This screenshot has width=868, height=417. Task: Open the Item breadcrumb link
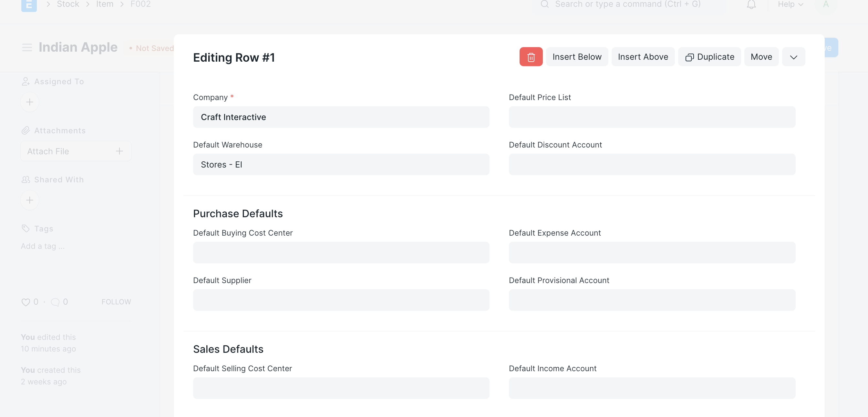tap(104, 5)
